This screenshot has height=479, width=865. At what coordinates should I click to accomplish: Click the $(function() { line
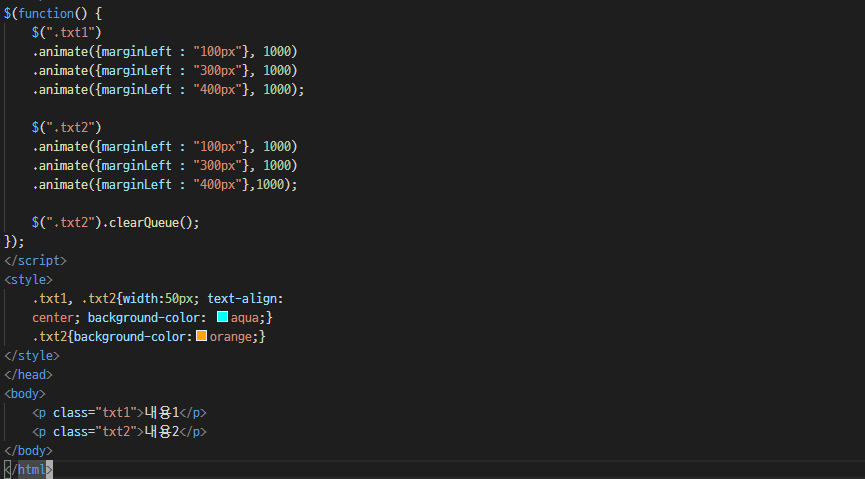click(x=53, y=13)
